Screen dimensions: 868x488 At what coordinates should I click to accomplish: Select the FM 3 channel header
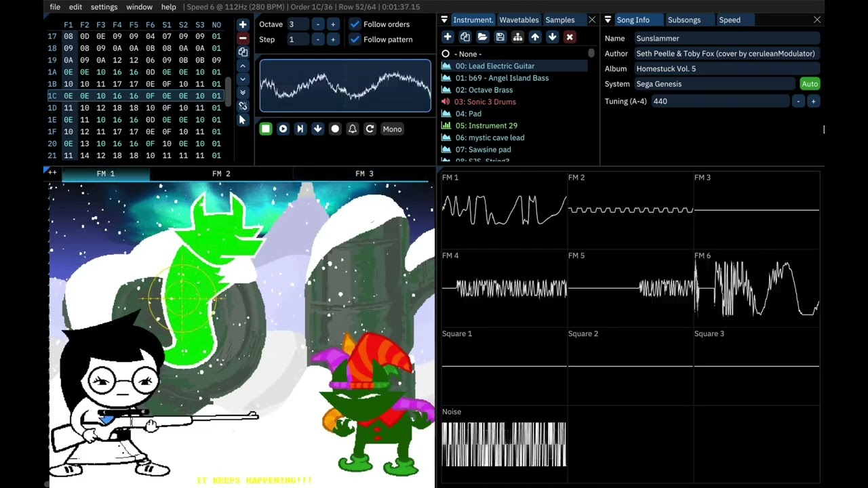pos(364,174)
